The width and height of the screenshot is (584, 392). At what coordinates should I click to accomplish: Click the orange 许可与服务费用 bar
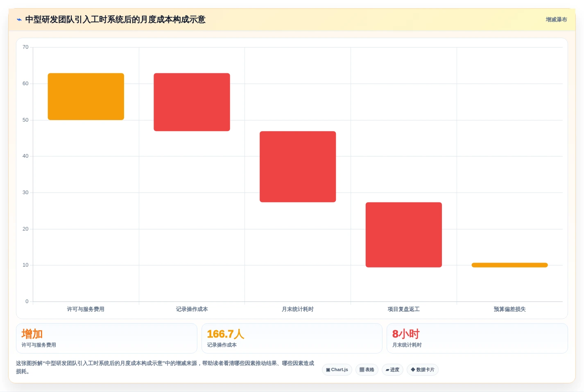coord(86,97)
